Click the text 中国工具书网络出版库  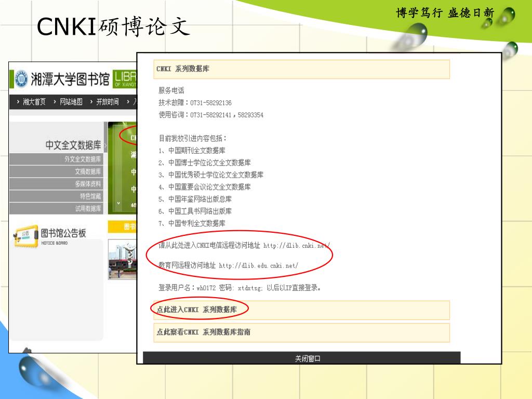(x=200, y=211)
